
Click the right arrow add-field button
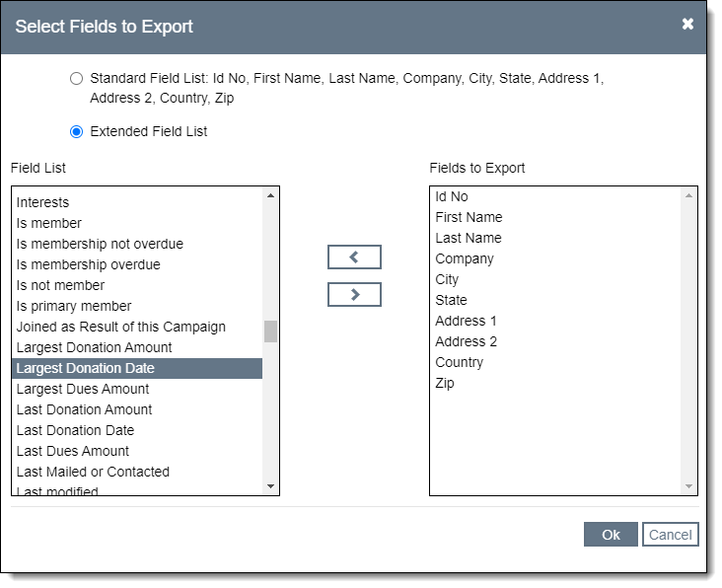point(354,295)
